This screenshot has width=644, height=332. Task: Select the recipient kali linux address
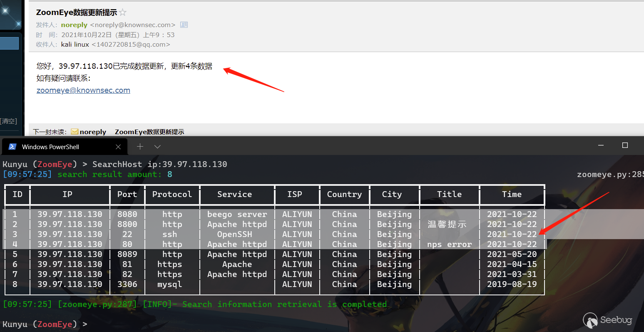click(115, 45)
